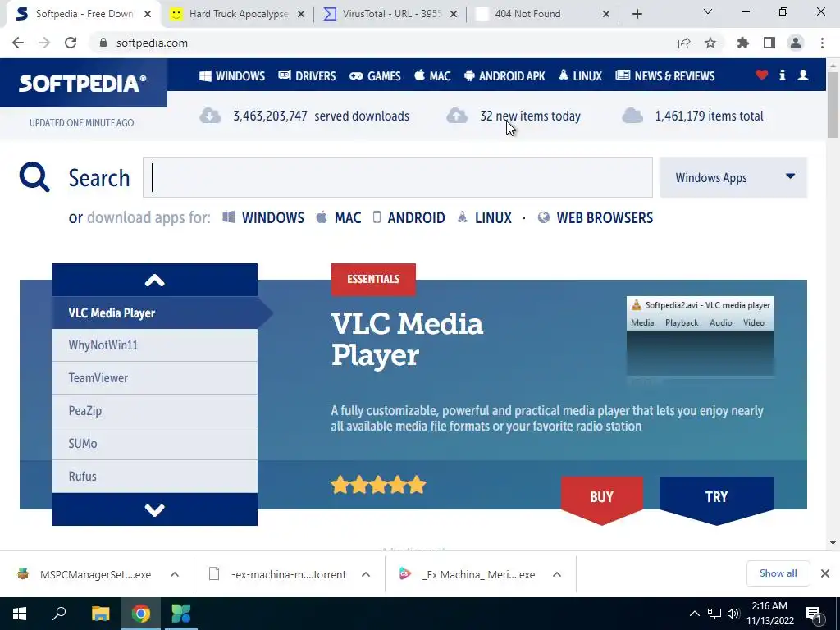Click the user account icon in Softpedia header
Screen dimensions: 840x630
(x=802, y=75)
